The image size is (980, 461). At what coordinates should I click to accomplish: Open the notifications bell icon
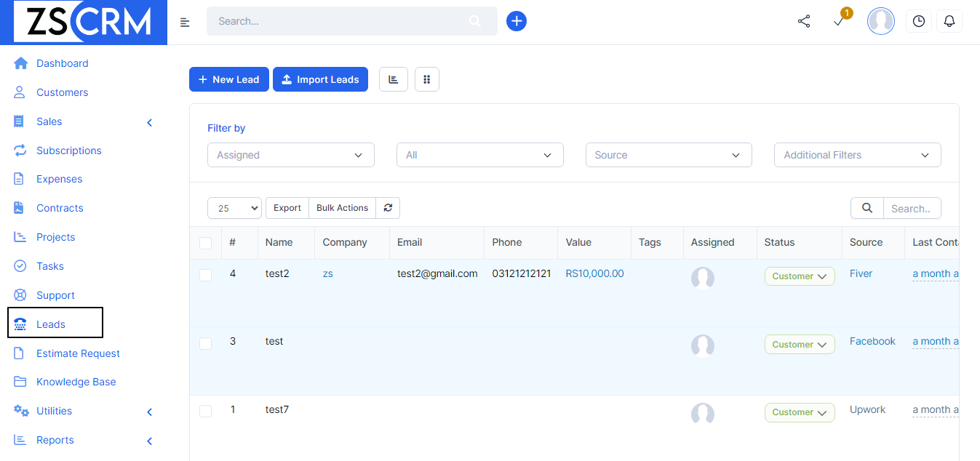tap(949, 21)
